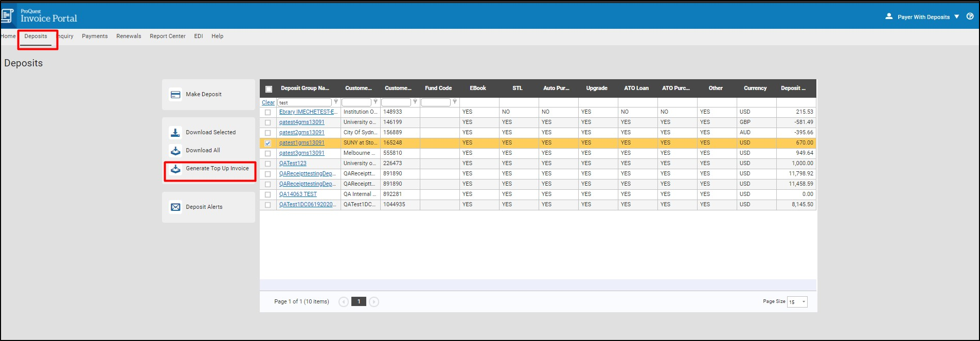Click the Deposit Group Name filter field
This screenshot has height=341, width=980.
[305, 102]
